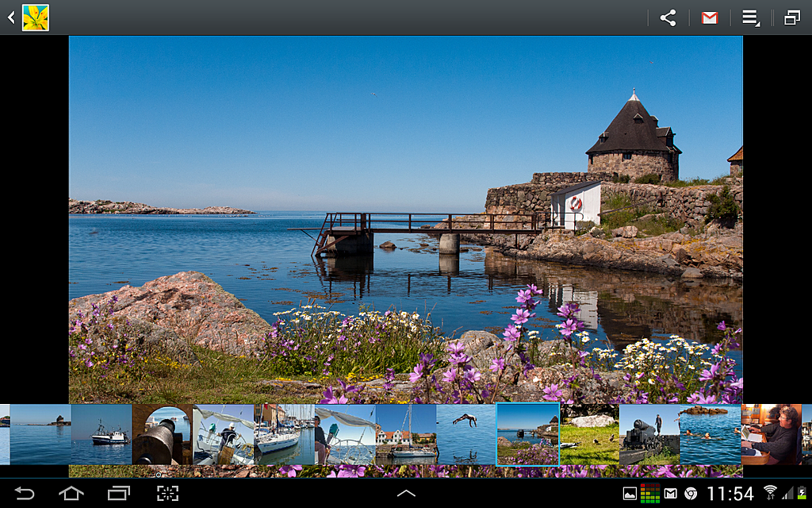Open Gmail notification in status bar
This screenshot has width=812, height=508.
(x=671, y=494)
